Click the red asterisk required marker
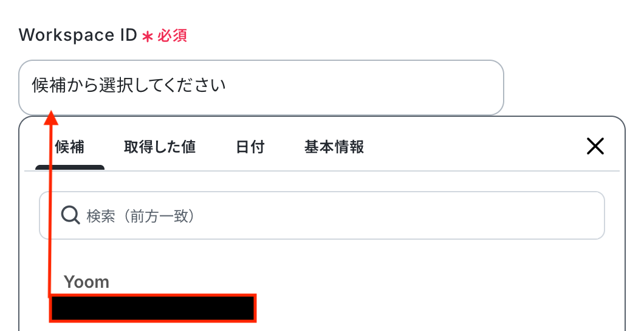 pyautogui.click(x=146, y=37)
